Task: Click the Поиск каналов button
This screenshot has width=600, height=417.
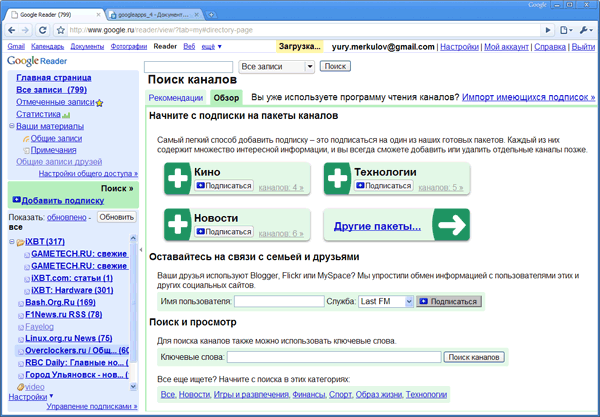Action: coord(474,357)
